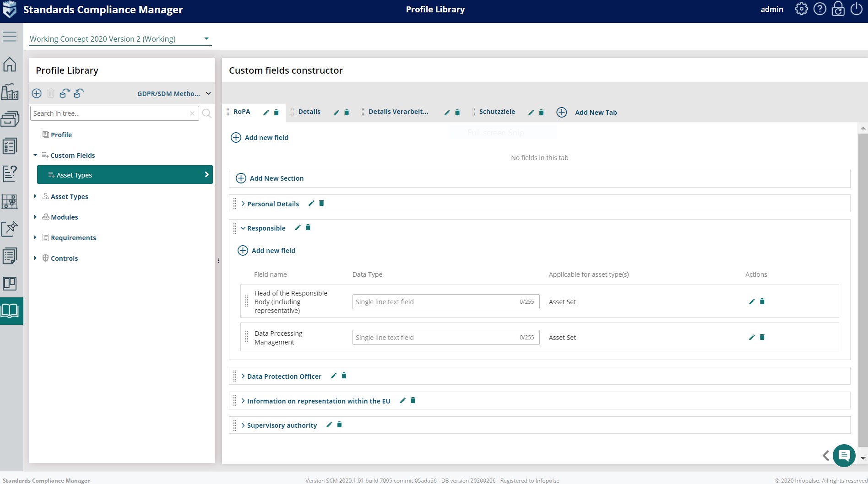Expand the Asset Types tree node
868x484 pixels.
pyautogui.click(x=35, y=196)
